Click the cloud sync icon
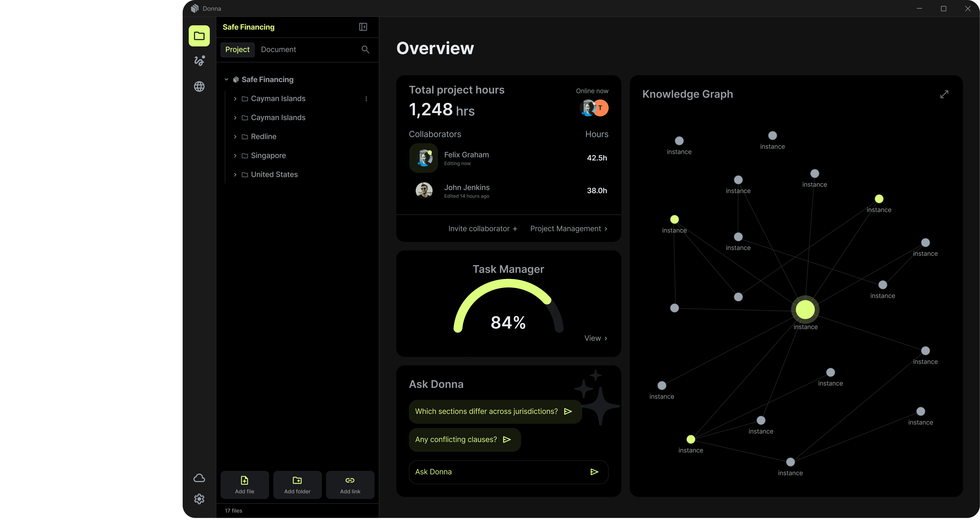Viewport: 980px width, 532px height. click(x=199, y=478)
